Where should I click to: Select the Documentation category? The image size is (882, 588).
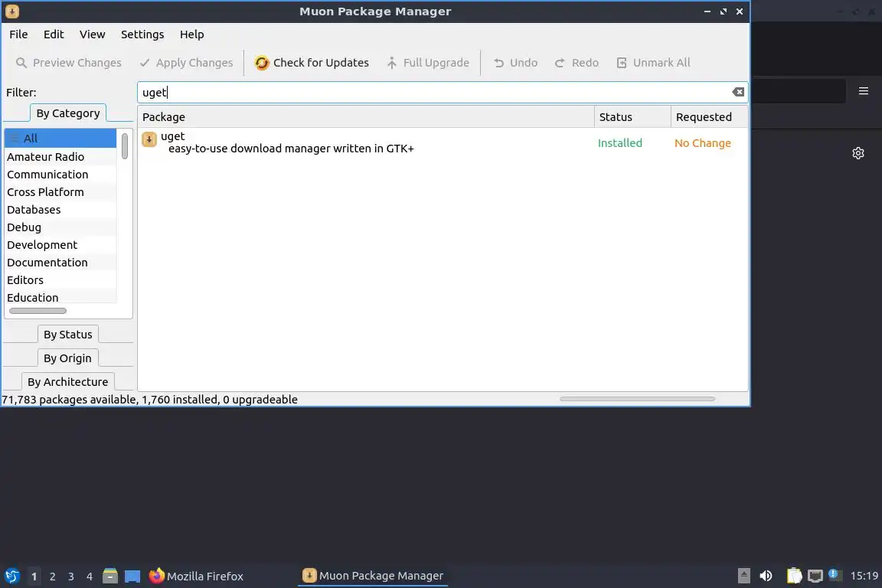[x=60, y=262]
